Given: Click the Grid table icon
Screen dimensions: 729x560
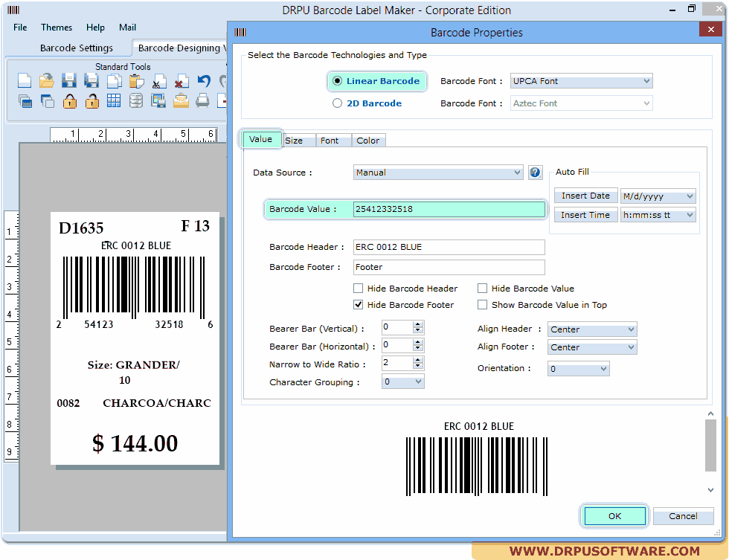Looking at the screenshot, I should (x=114, y=101).
